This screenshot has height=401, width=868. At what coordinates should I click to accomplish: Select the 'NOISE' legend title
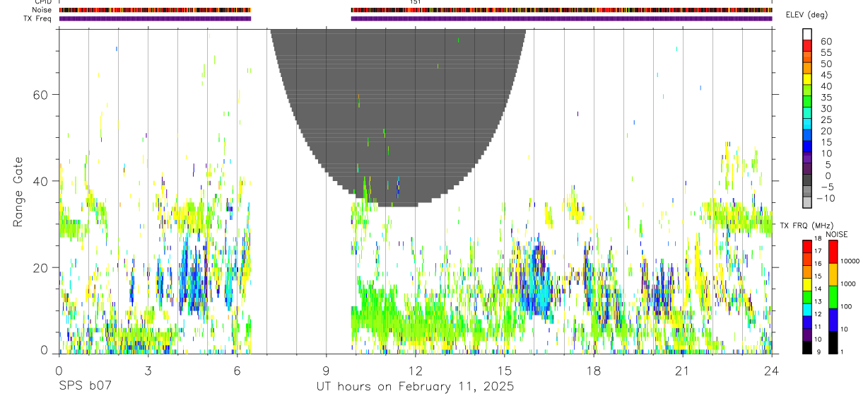point(837,234)
